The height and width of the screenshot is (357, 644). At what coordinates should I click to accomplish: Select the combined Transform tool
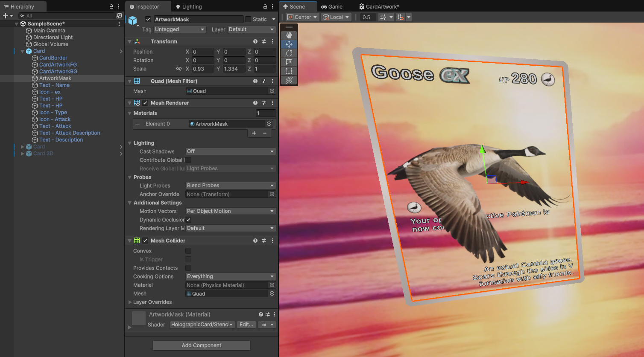pyautogui.click(x=289, y=80)
